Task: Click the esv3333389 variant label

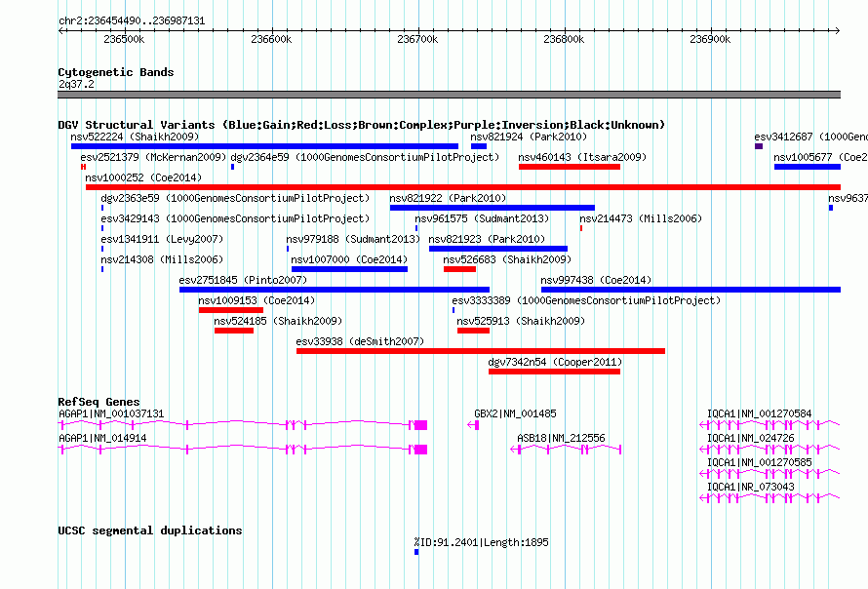Action: [x=586, y=300]
